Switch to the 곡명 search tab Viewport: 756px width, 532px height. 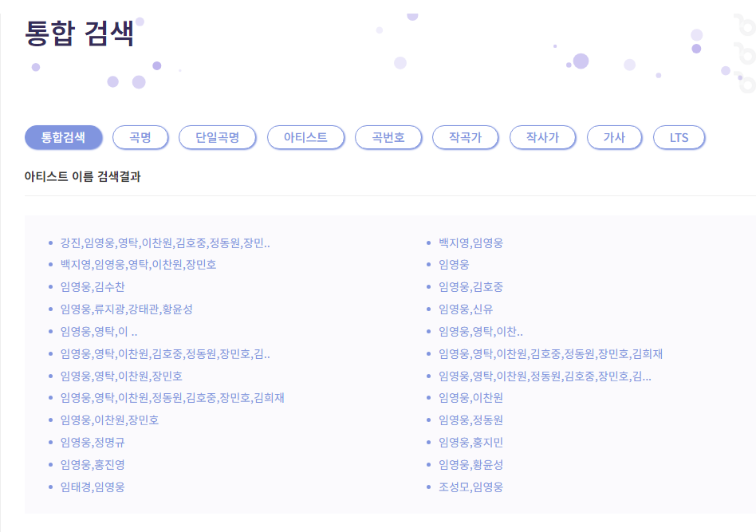pyautogui.click(x=140, y=137)
